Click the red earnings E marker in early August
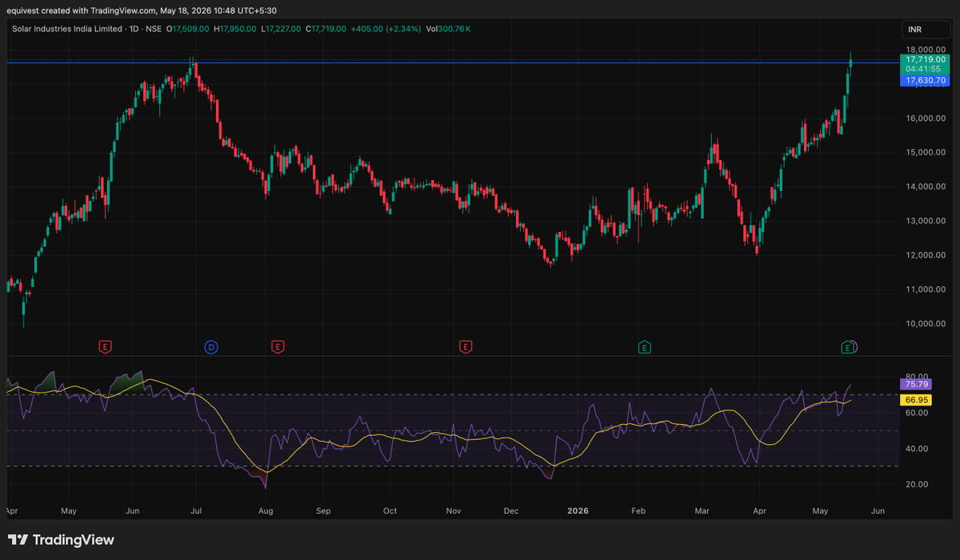 coord(278,346)
